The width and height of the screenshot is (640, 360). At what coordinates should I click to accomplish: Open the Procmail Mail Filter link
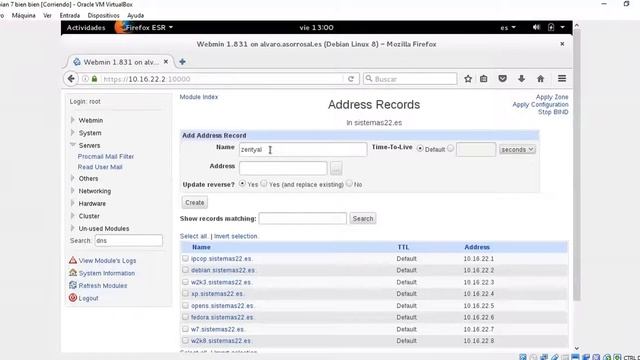coord(106,156)
